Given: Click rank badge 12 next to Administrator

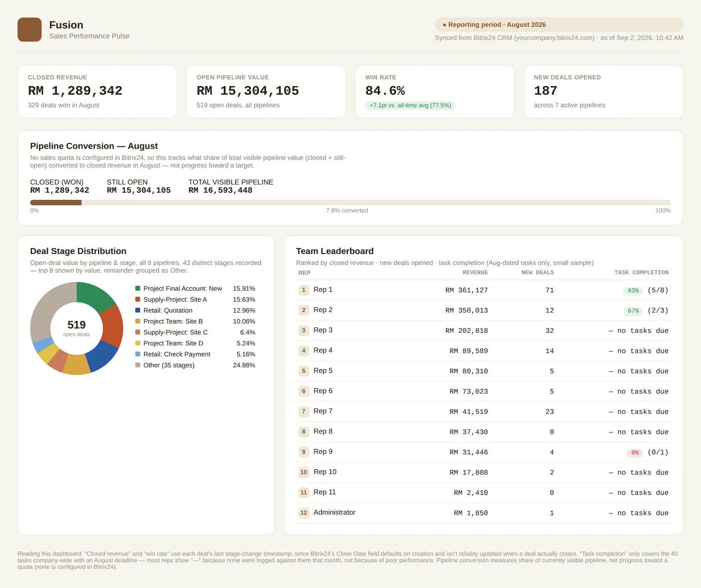Looking at the screenshot, I should [x=304, y=513].
